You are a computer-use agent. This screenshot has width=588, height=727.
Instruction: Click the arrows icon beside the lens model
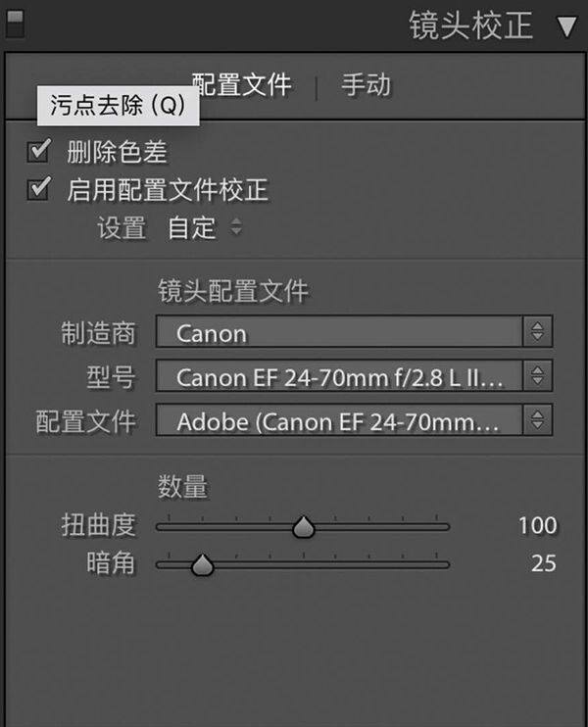pyautogui.click(x=537, y=375)
